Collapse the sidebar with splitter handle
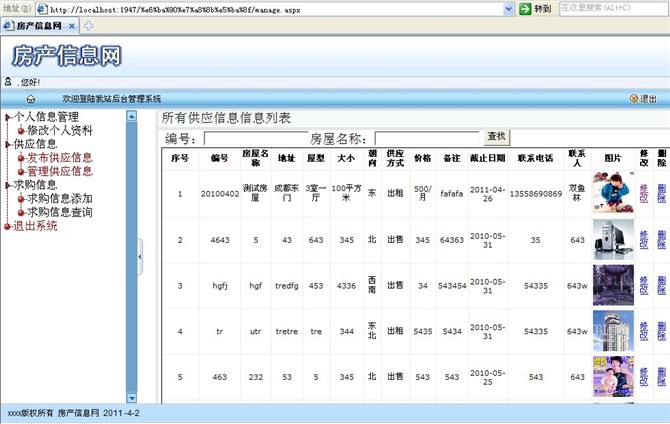The image size is (670, 424). click(140, 257)
